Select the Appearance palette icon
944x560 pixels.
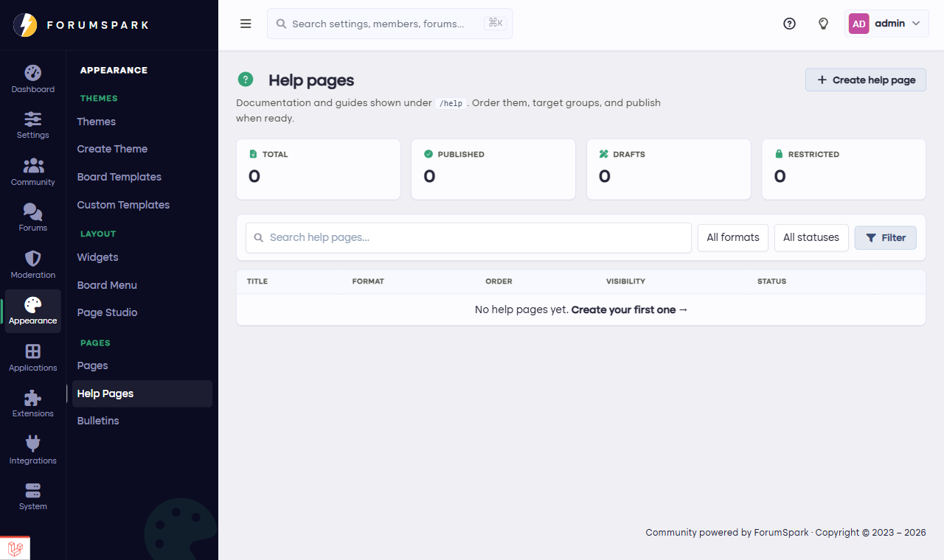tap(33, 304)
